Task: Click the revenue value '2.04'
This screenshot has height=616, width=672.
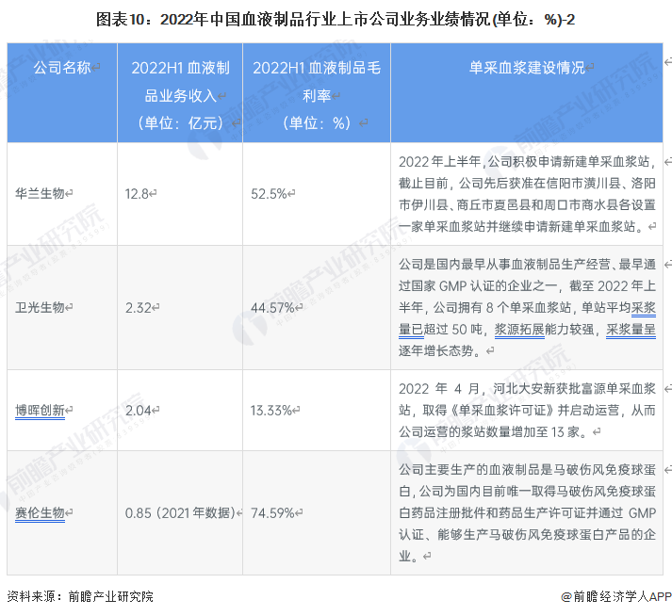Action: coord(139,411)
